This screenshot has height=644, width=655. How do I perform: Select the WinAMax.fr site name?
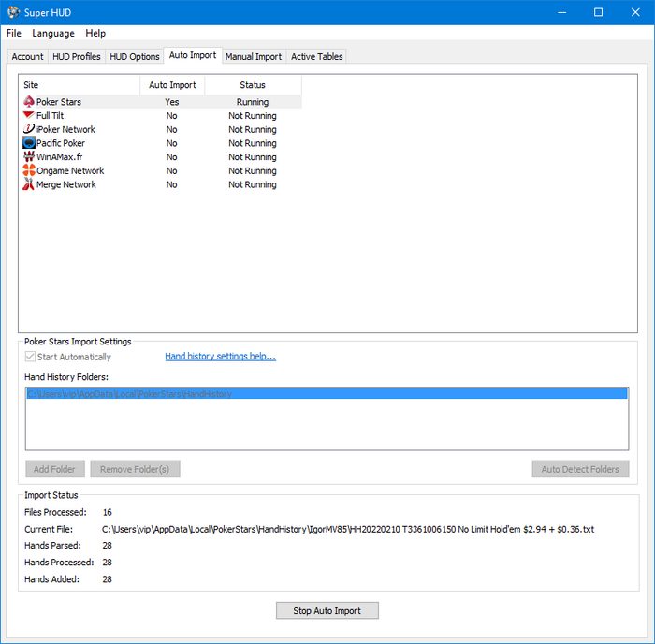tap(59, 156)
